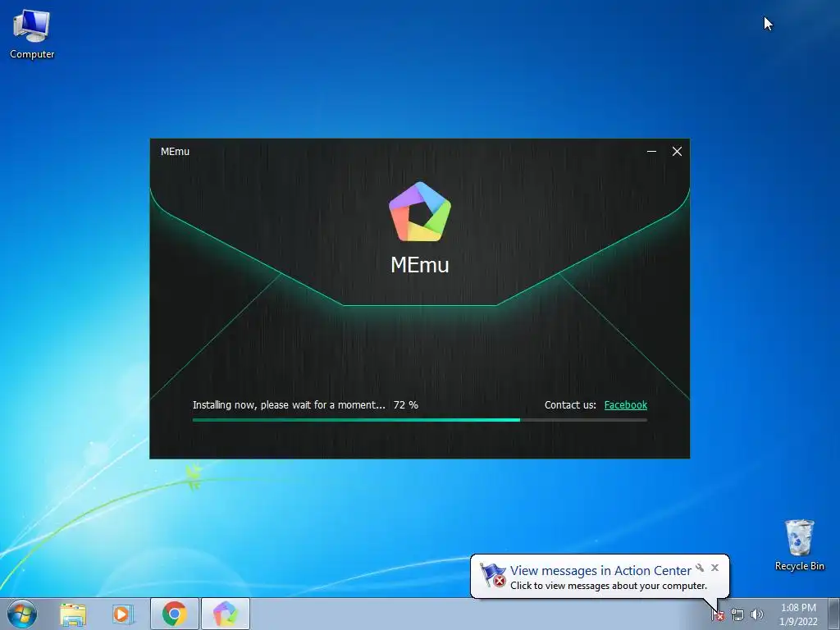Click the 72 % progress text

(x=405, y=405)
